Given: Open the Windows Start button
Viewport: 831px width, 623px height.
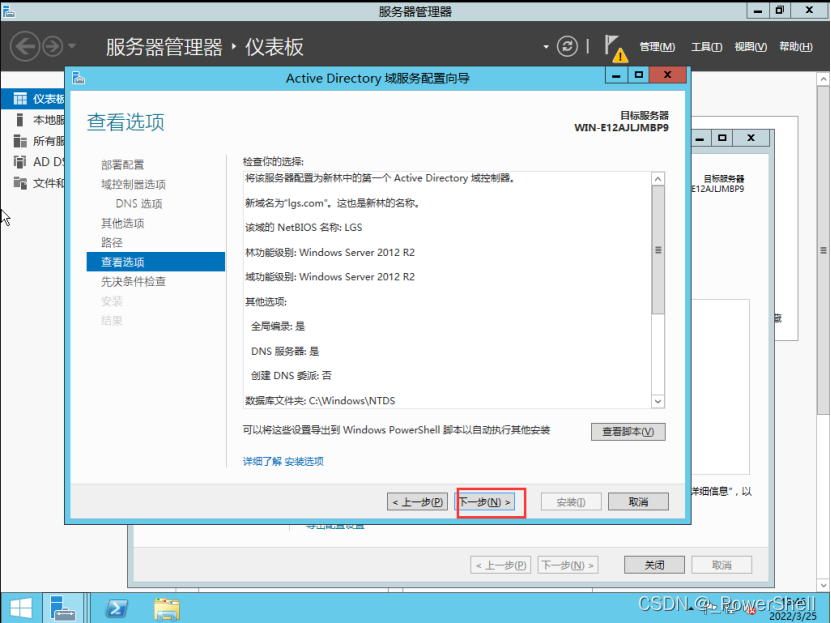Looking at the screenshot, I should click(x=21, y=608).
